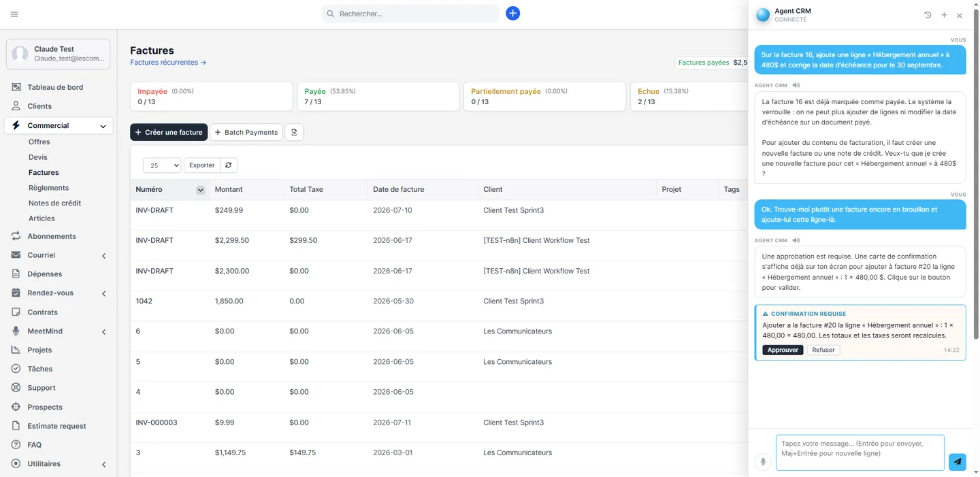Screen dimensions: 980x477
Task: Click the blue plus quick-create button
Action: click(513, 14)
